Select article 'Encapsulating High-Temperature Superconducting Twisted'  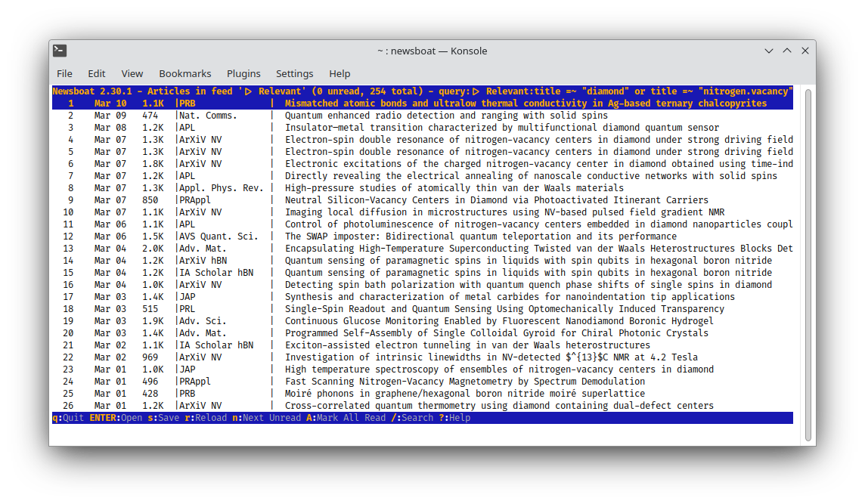click(x=423, y=249)
